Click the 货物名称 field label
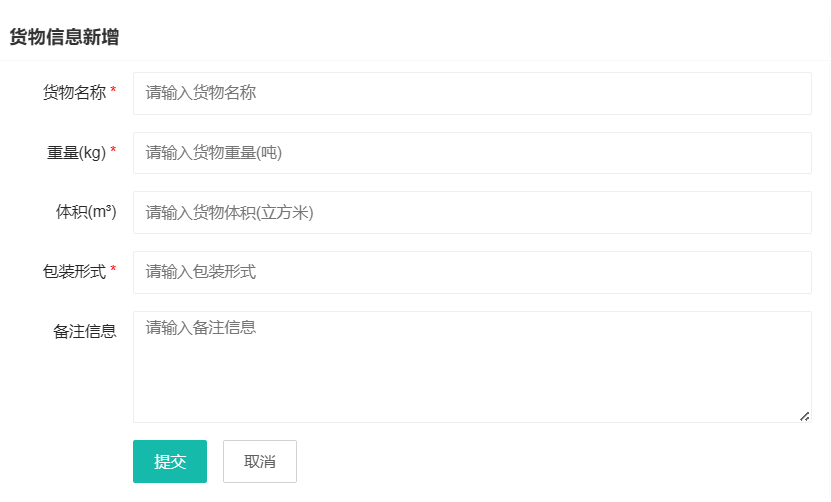 coord(74,93)
